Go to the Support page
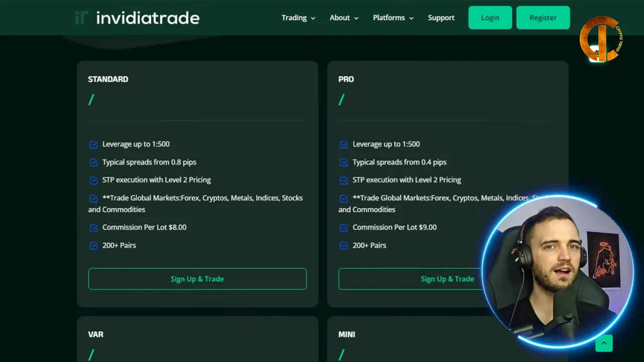 (x=441, y=18)
